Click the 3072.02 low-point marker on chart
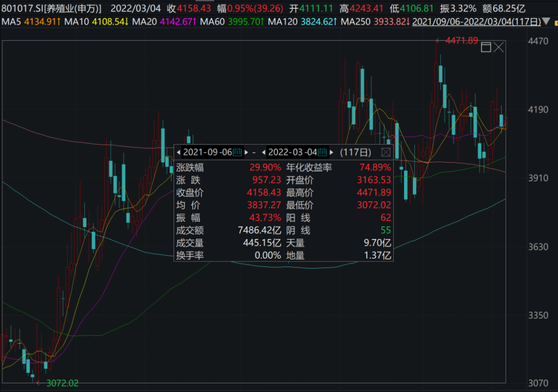Viewport: 558px width, 392px height. tap(63, 383)
